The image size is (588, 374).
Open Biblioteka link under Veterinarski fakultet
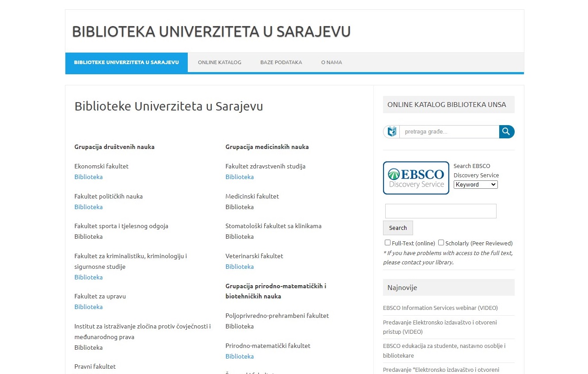tap(239, 267)
